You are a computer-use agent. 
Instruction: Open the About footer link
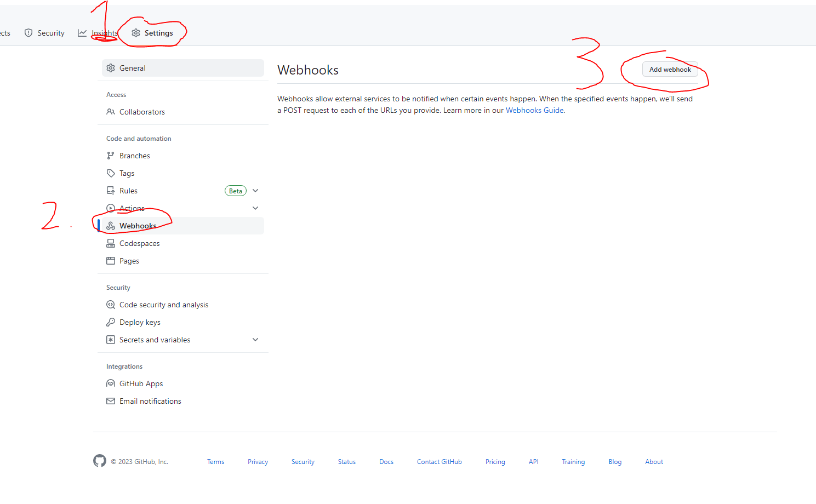[654, 462]
